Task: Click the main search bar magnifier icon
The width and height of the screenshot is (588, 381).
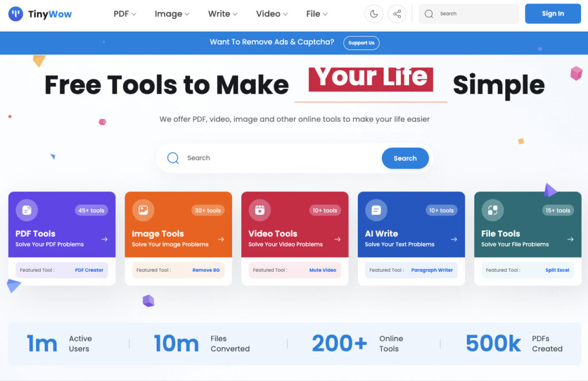Action: [x=173, y=158]
